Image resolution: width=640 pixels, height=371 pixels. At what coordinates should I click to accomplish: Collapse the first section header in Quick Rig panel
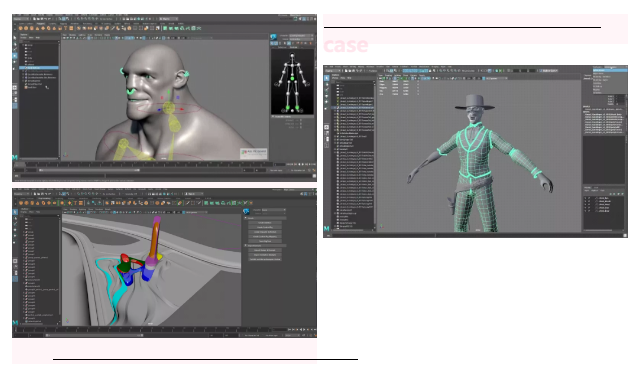265,218
